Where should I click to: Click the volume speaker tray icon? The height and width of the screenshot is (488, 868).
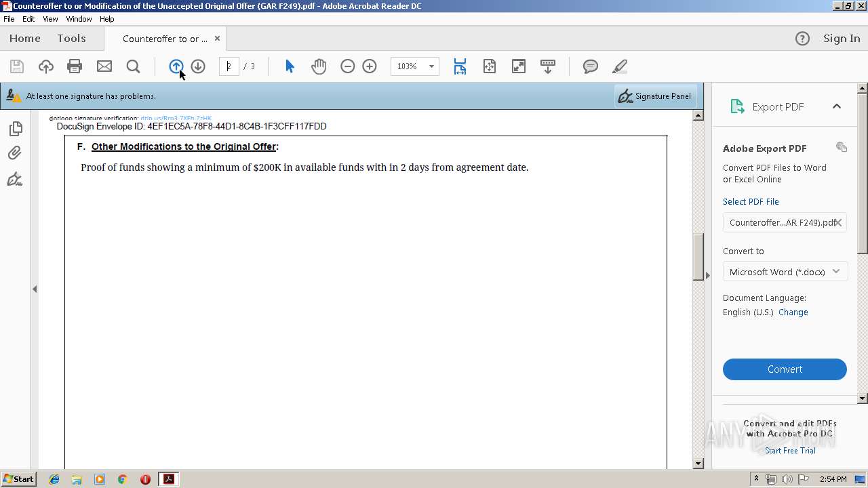[787, 479]
